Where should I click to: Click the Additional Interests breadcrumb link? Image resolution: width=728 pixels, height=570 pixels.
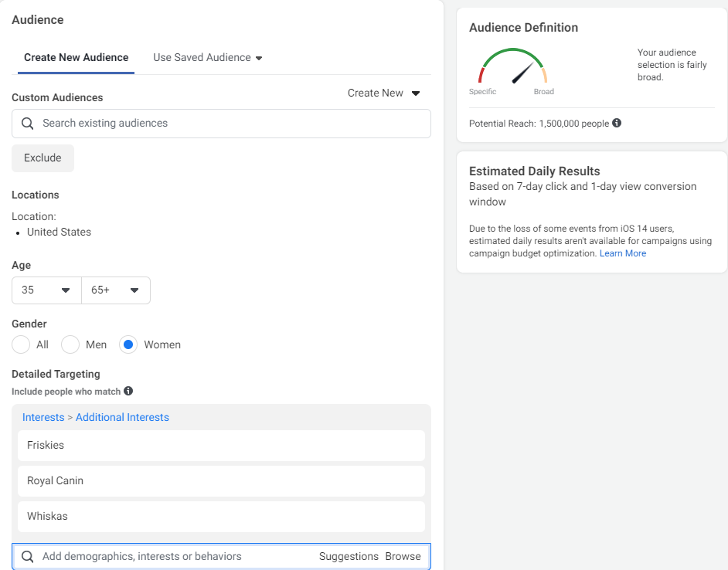pyautogui.click(x=122, y=417)
